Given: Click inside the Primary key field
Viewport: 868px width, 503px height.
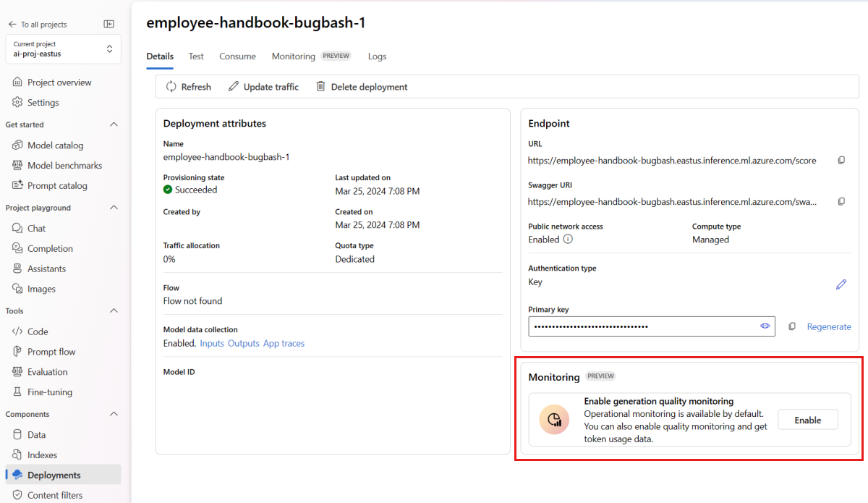Looking at the screenshot, I should tap(644, 326).
